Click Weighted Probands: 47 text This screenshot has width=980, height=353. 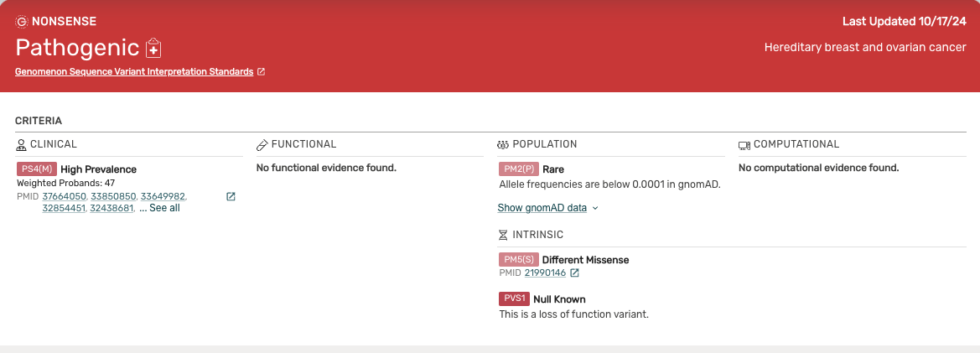pos(65,184)
